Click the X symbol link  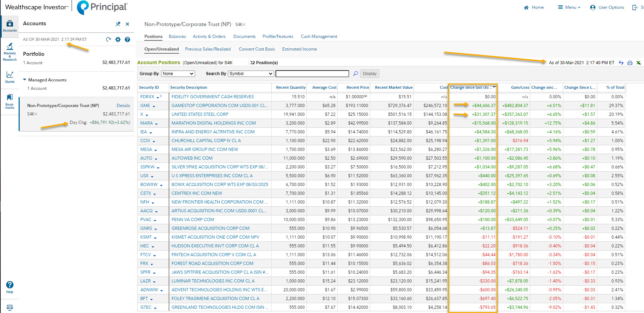pos(142,114)
